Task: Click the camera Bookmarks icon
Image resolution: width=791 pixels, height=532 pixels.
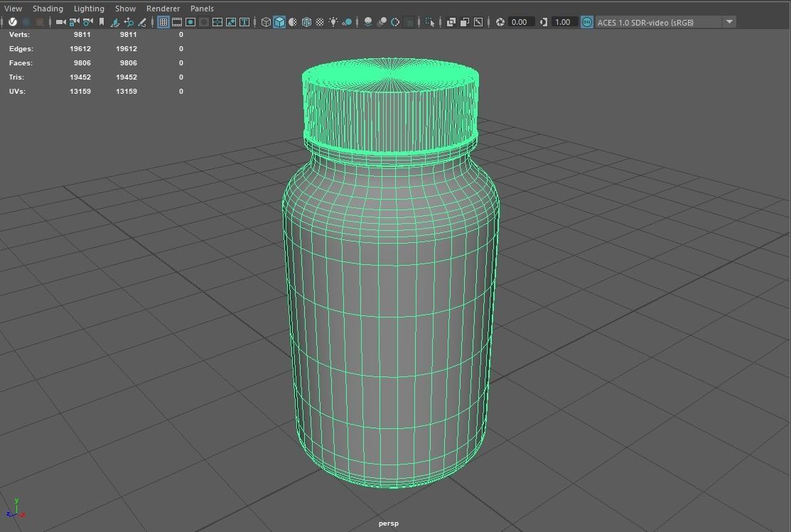Action: [102, 22]
